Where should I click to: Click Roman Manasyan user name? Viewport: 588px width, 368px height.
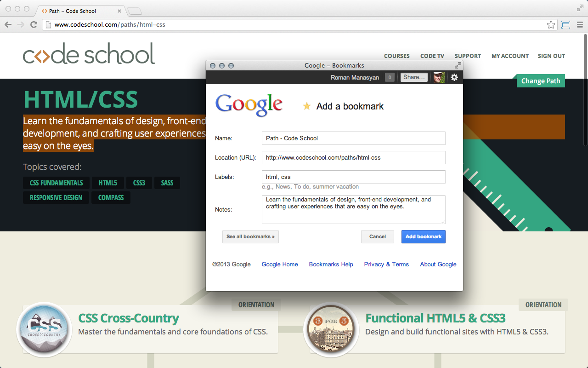[355, 77]
